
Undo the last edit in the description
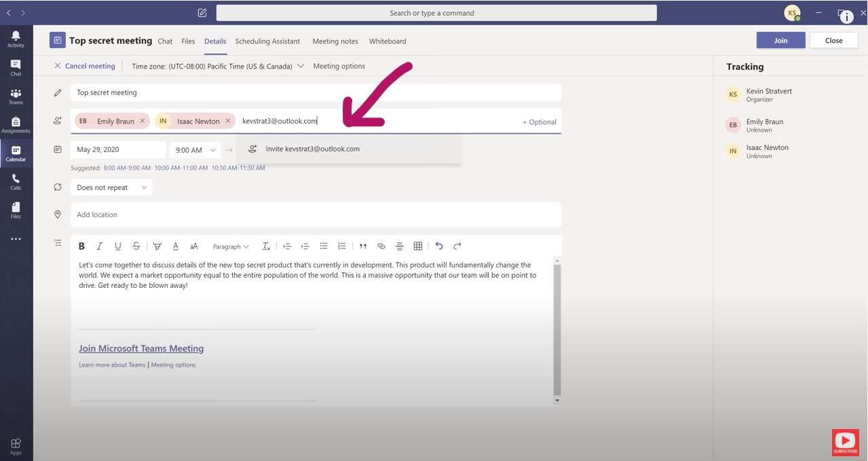point(438,246)
